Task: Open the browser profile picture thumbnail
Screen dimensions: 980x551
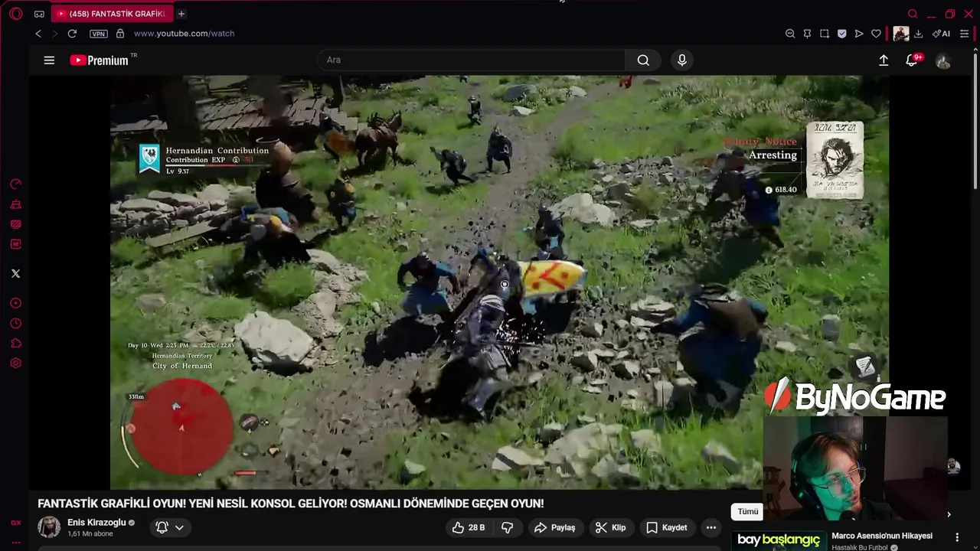Action: click(901, 34)
